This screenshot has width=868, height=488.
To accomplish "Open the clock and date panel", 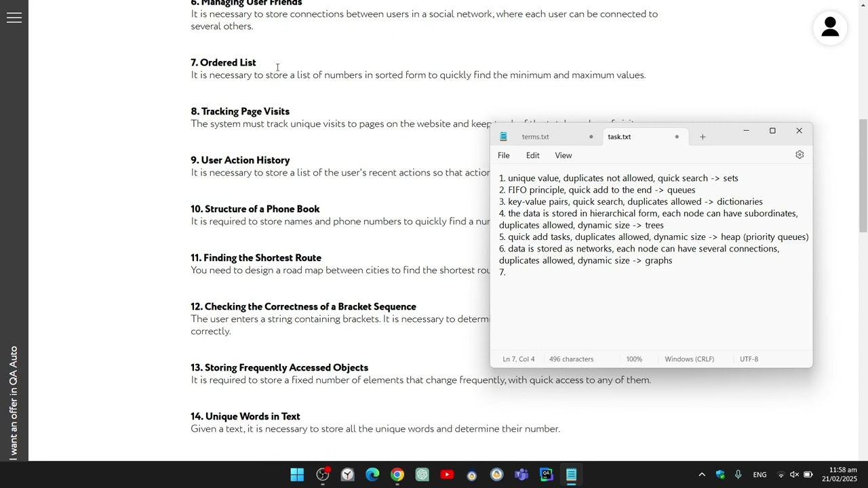I will point(839,474).
